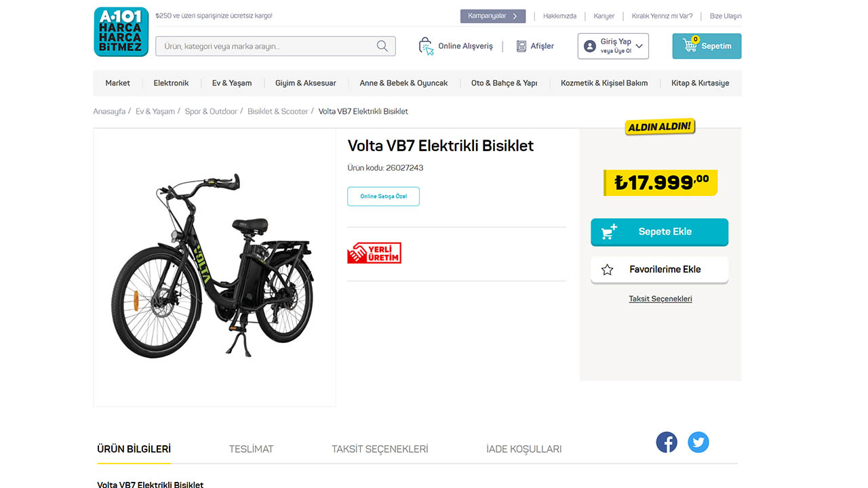Viewport: 868px width, 488px height.
Task: Open the Ev & Yaşam menu
Action: (x=232, y=83)
